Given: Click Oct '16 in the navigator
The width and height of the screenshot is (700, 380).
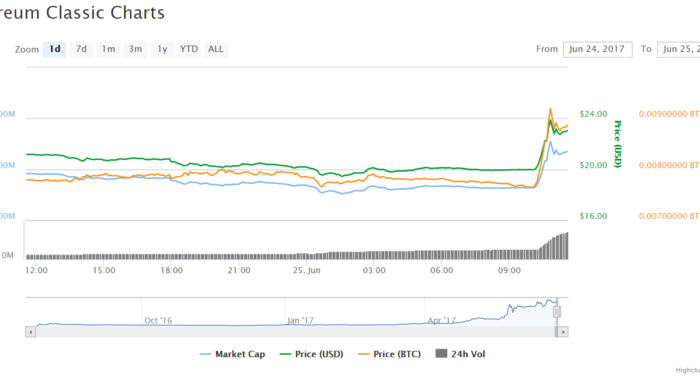Looking at the screenshot, I should (158, 321).
